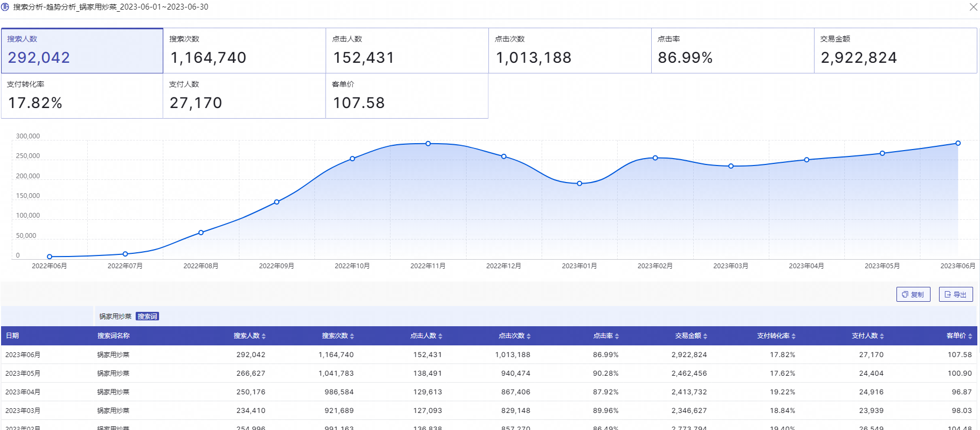This screenshot has width=980, height=430.
Task: Sort table by 点击率 column
Action: [606, 336]
